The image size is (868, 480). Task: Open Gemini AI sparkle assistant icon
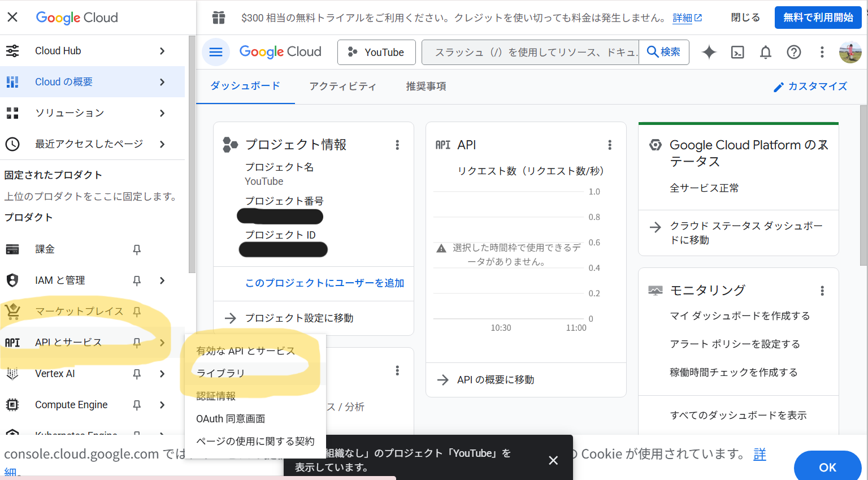point(709,52)
